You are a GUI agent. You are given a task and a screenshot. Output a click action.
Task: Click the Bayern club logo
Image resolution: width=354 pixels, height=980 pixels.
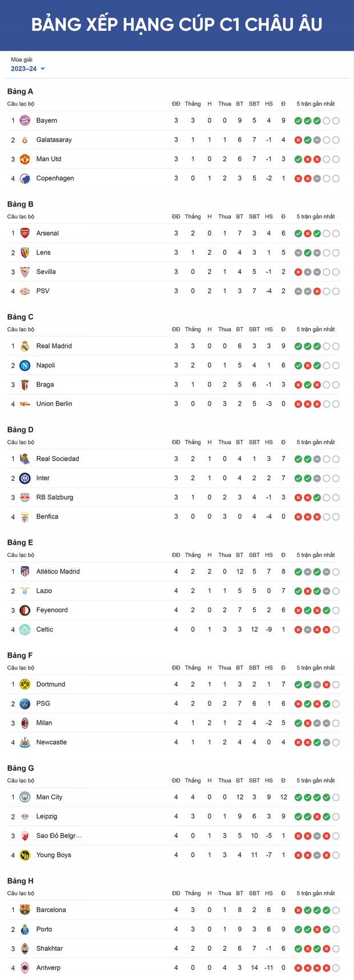point(25,121)
